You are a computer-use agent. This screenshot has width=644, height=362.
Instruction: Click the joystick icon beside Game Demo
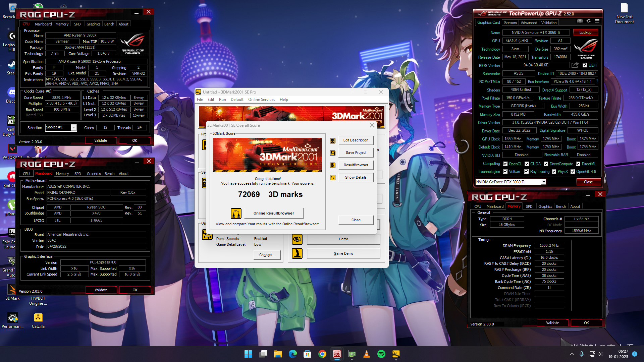[x=297, y=253]
